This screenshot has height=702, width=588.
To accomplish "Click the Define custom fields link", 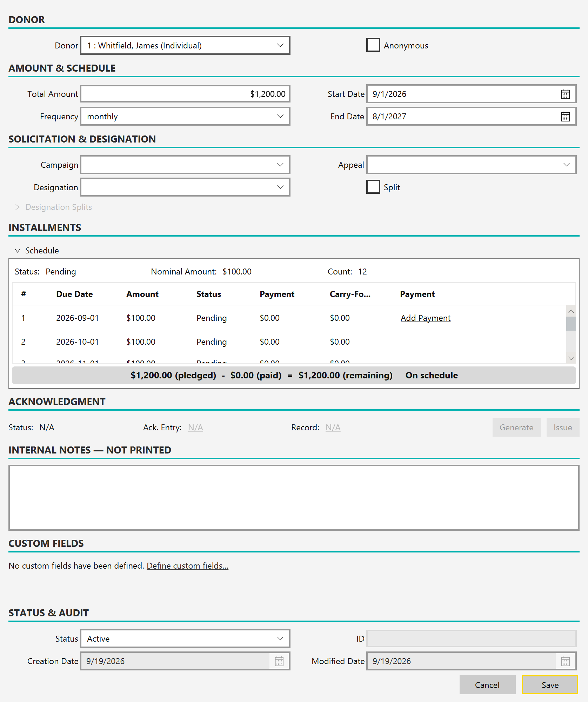I will pos(187,566).
